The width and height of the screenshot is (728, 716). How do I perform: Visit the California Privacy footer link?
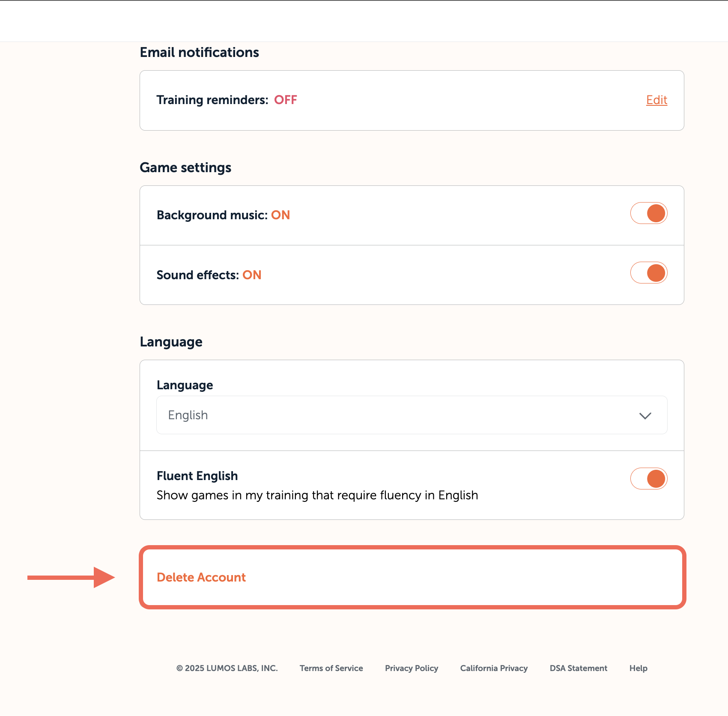click(x=494, y=668)
